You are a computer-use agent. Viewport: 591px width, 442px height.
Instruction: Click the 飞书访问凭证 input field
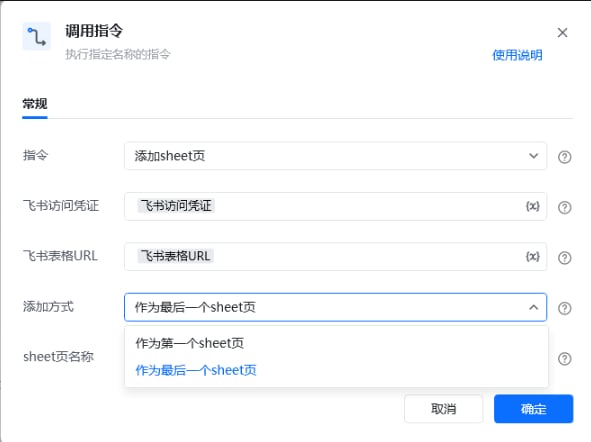point(335,206)
